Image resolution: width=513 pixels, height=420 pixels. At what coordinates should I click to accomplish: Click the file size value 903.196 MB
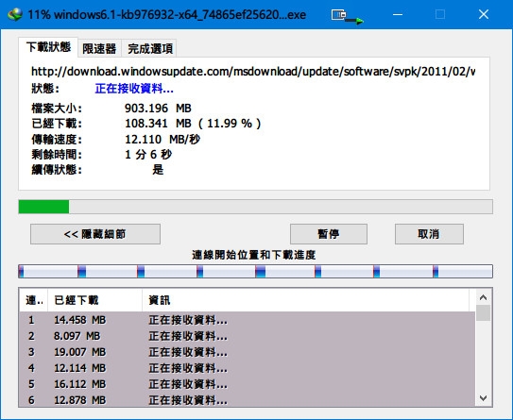click(158, 108)
